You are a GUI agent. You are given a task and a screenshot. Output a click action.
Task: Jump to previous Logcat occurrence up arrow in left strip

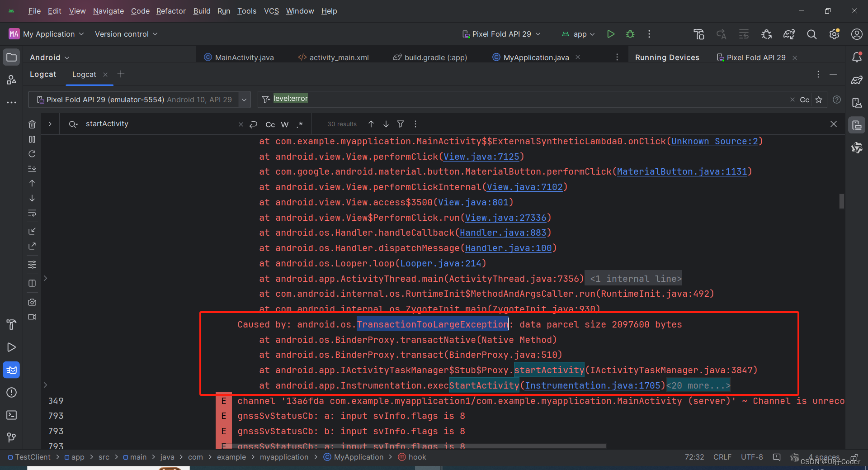(x=32, y=183)
